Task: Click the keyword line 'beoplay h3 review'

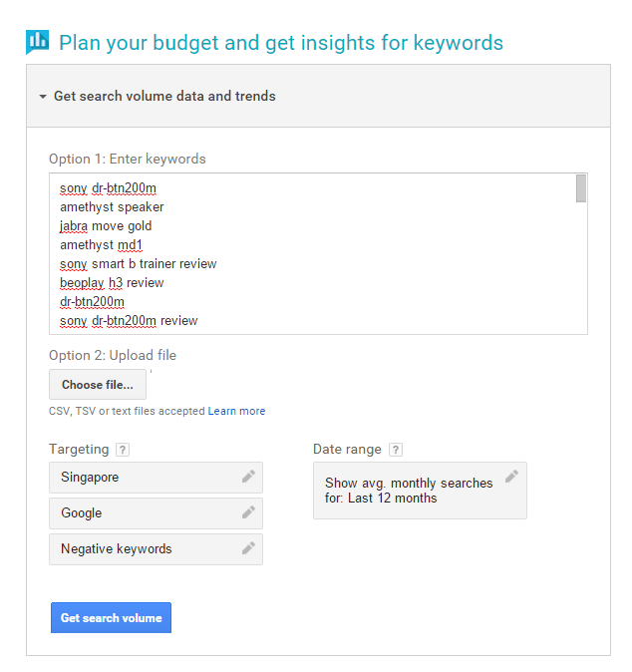Action: [112, 283]
